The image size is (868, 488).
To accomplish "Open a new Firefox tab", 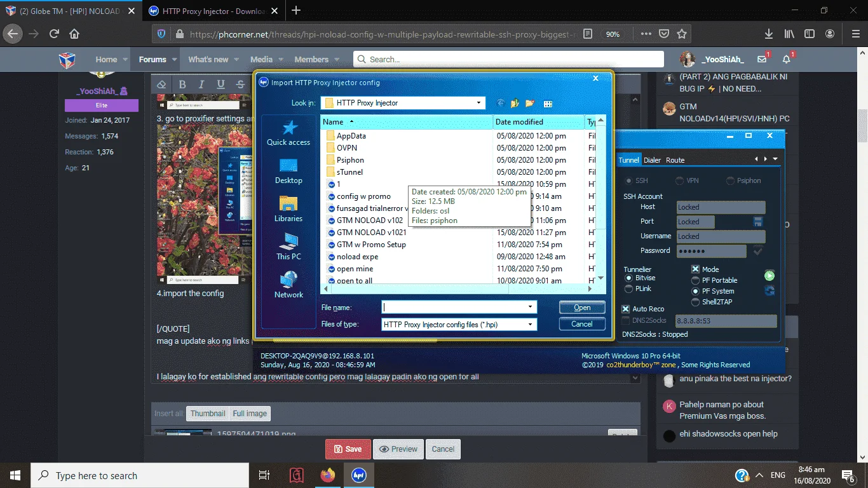I will pos(296,11).
